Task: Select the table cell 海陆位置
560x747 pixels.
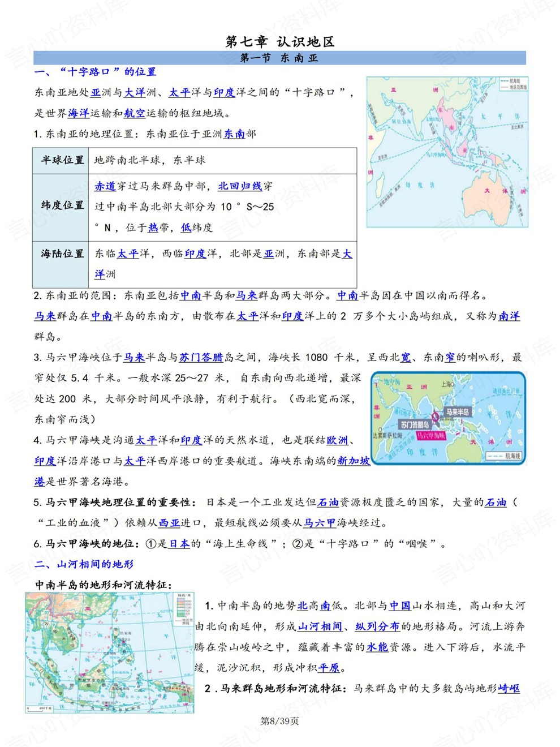Action: point(61,264)
